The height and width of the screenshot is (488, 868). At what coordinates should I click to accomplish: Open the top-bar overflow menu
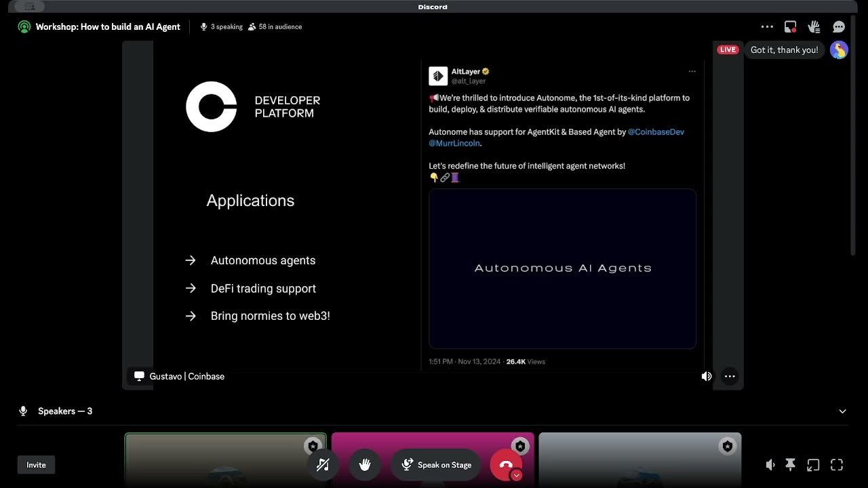767,26
